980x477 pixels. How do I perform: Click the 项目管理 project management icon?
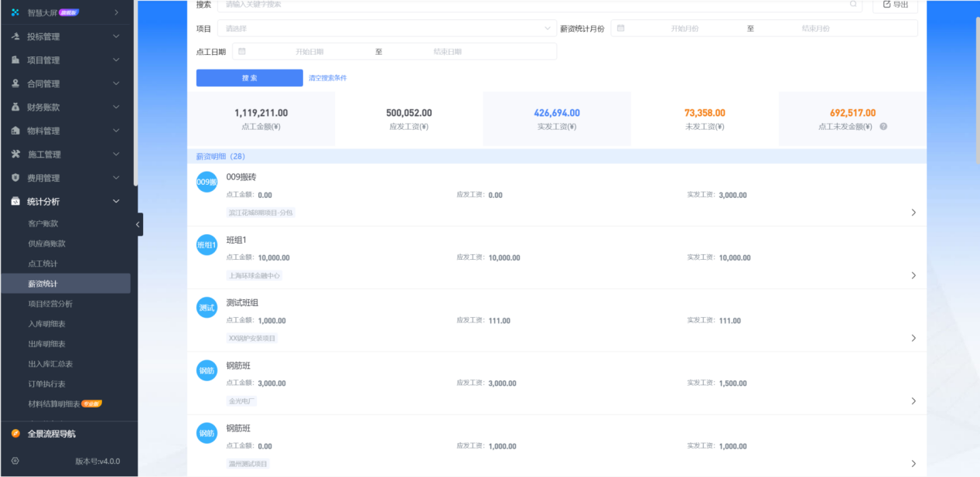coord(15,60)
